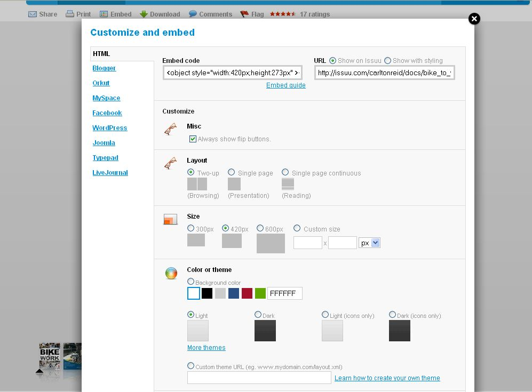Click the Light theme preview thumbnail
The image size is (532, 392).
point(198,331)
